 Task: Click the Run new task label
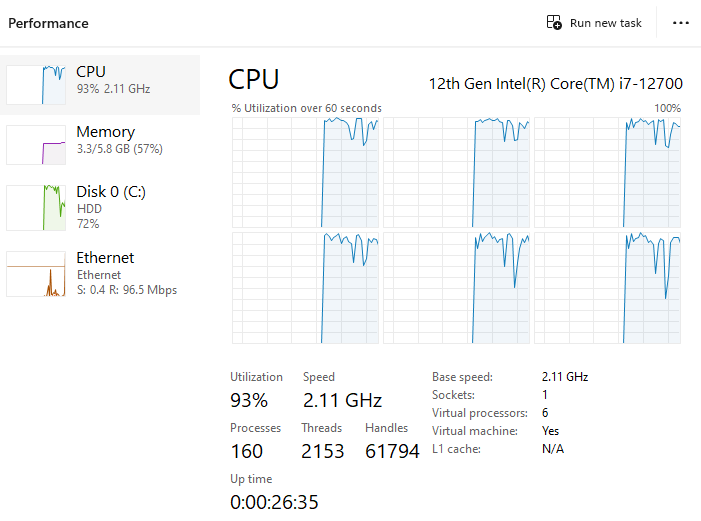(x=606, y=23)
